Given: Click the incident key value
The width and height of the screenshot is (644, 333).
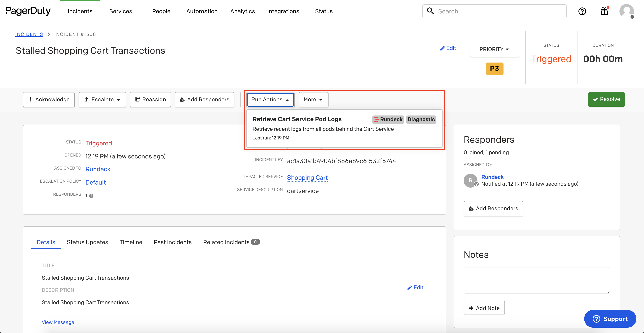Looking at the screenshot, I should pos(341,161).
